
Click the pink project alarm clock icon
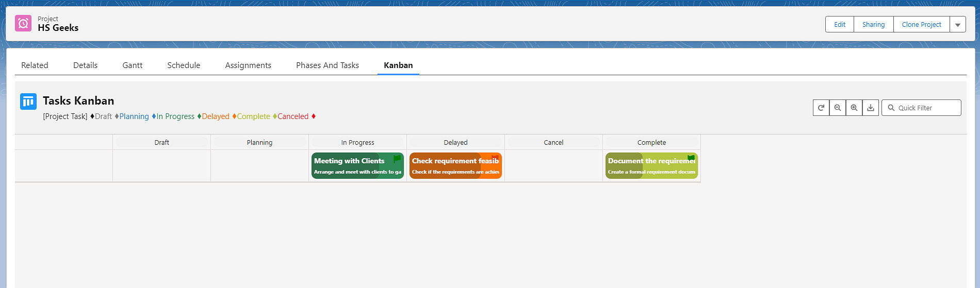[x=23, y=23]
